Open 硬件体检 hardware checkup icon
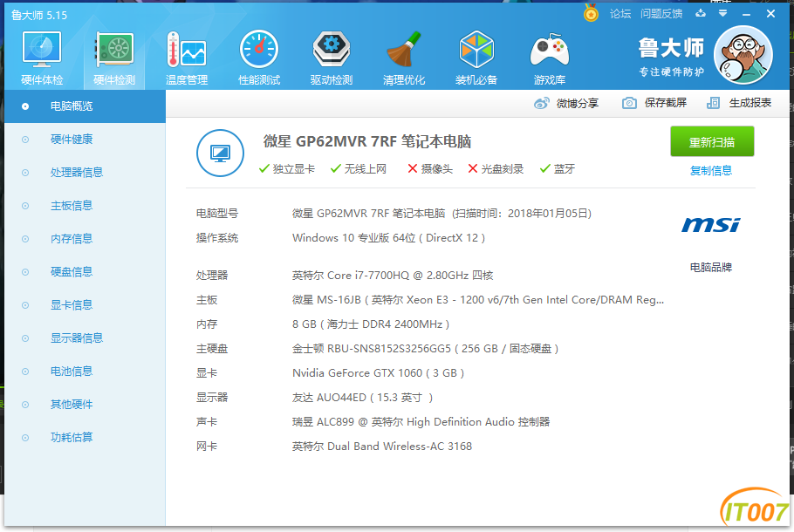Viewport: 794px width, 532px height. 42,58
